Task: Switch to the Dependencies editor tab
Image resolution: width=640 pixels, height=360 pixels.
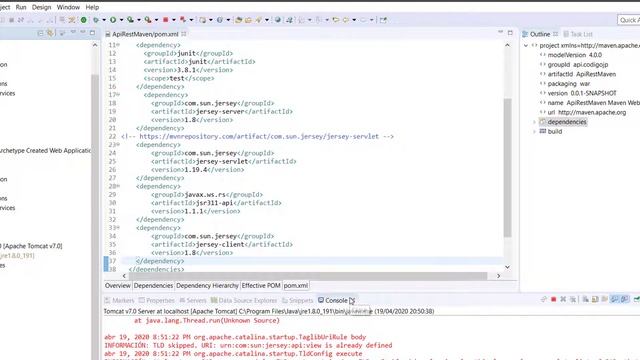Action: pos(153,286)
